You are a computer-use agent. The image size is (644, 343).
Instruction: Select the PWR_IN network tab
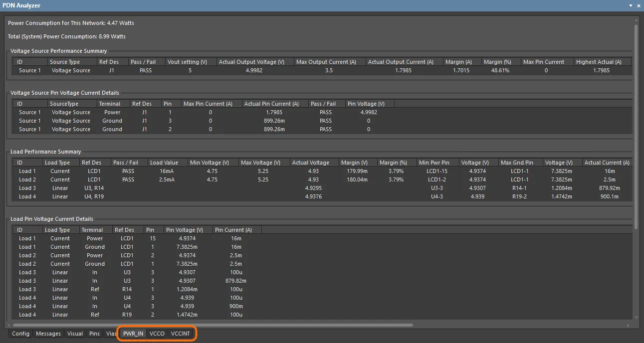pos(133,334)
